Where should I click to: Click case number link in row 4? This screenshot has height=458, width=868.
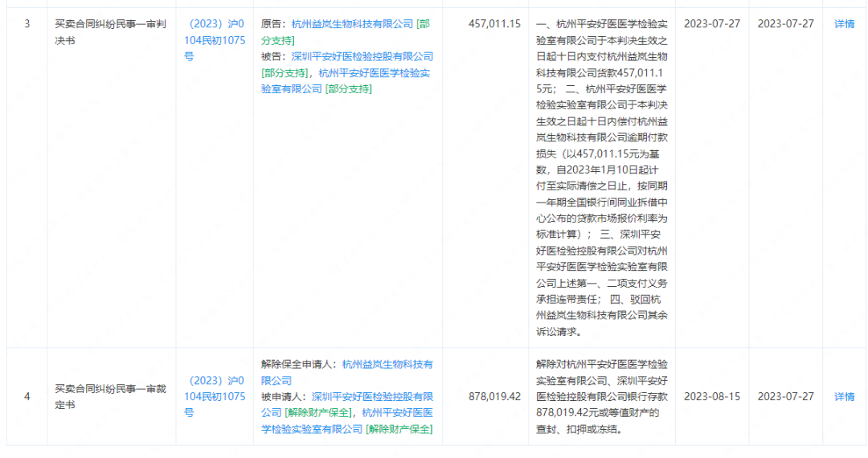pyautogui.click(x=215, y=396)
